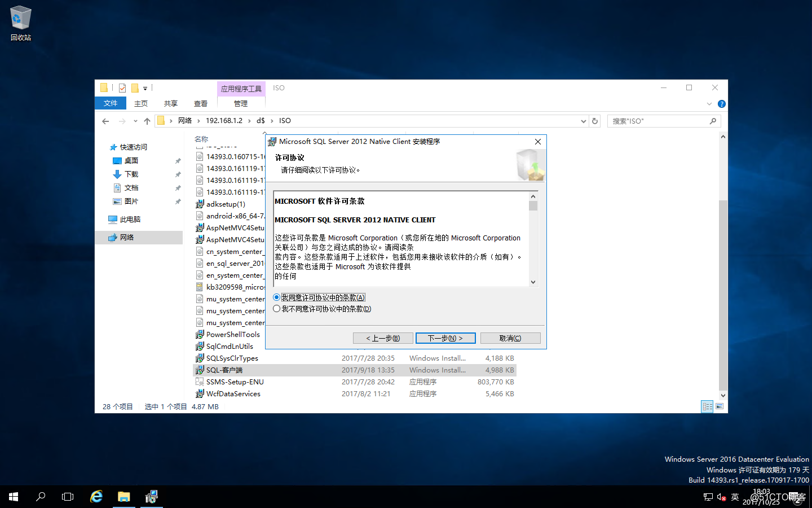Select the SQL-客户端 file row
This screenshot has height=508, width=812.
pos(355,370)
